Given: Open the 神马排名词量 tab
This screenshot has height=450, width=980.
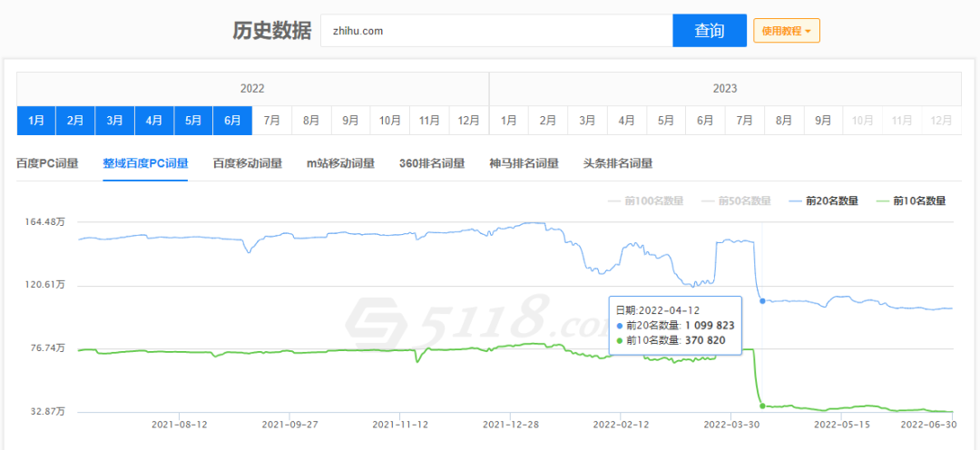Looking at the screenshot, I should pyautogui.click(x=524, y=163).
